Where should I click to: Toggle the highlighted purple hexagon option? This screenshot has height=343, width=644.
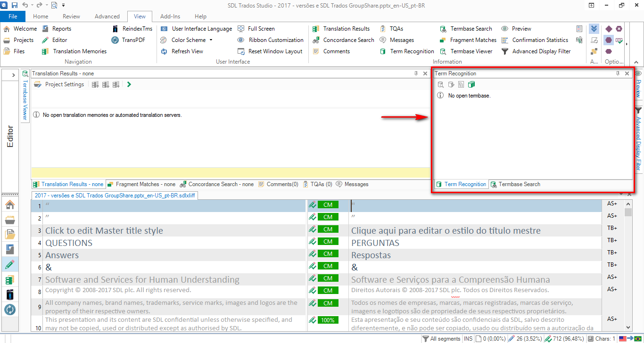point(609,40)
